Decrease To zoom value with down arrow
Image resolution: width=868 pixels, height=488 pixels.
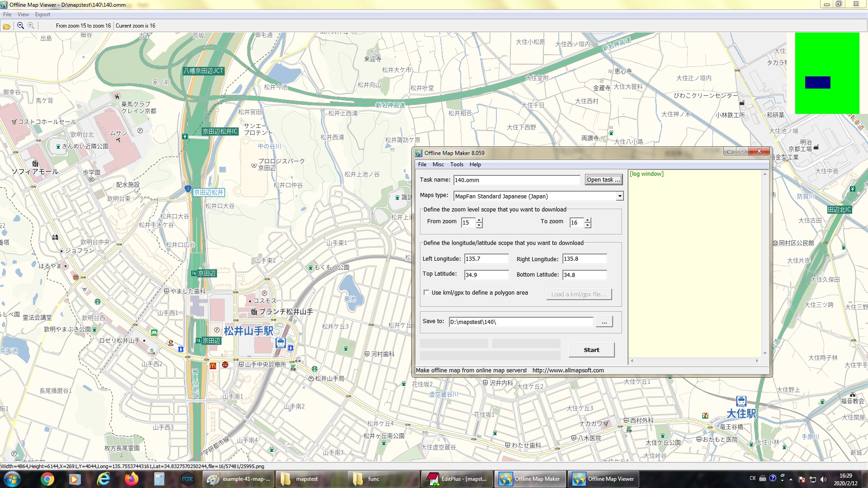tap(588, 225)
